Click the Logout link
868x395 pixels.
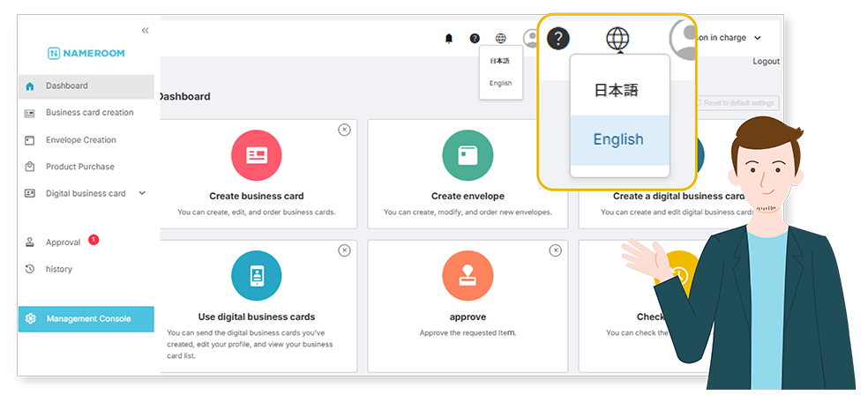pyautogui.click(x=766, y=62)
